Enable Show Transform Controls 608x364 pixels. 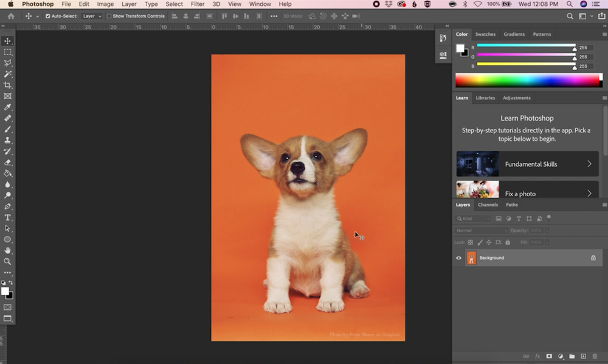tap(110, 16)
